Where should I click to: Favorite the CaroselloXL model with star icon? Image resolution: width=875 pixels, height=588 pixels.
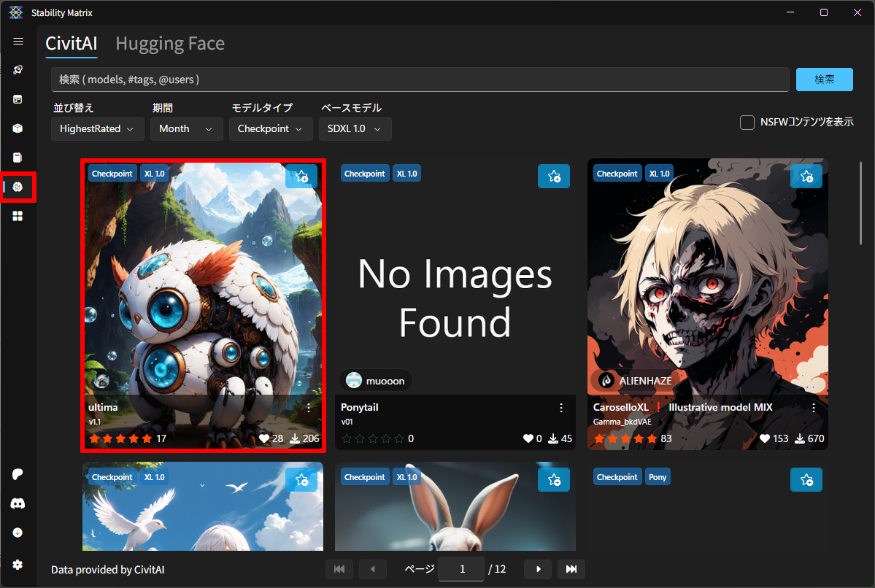point(806,177)
